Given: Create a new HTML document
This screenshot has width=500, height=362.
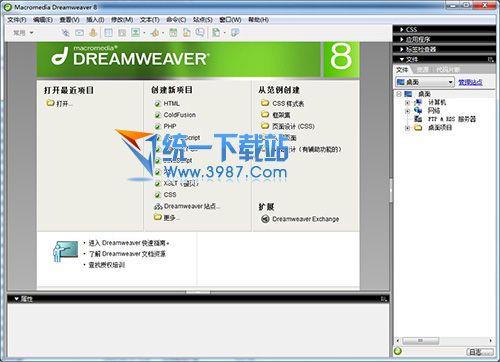Looking at the screenshot, I should click(x=172, y=104).
